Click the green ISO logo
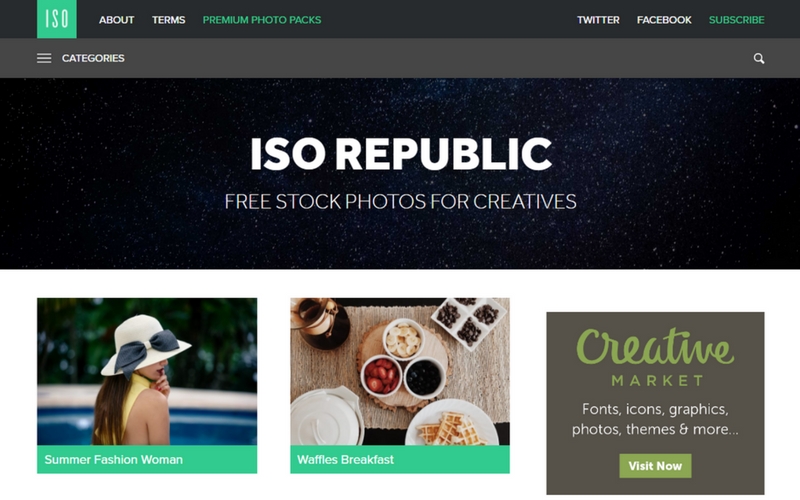The height and width of the screenshot is (500, 800). click(x=57, y=19)
